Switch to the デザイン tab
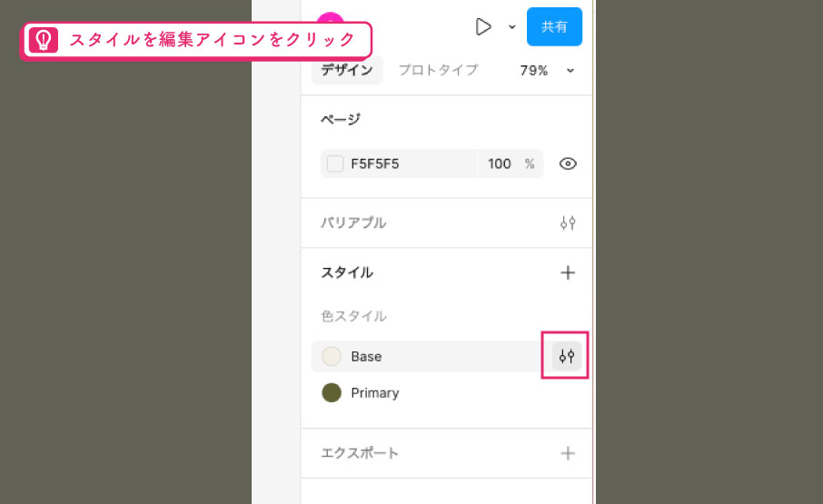The image size is (823, 504). click(x=347, y=70)
